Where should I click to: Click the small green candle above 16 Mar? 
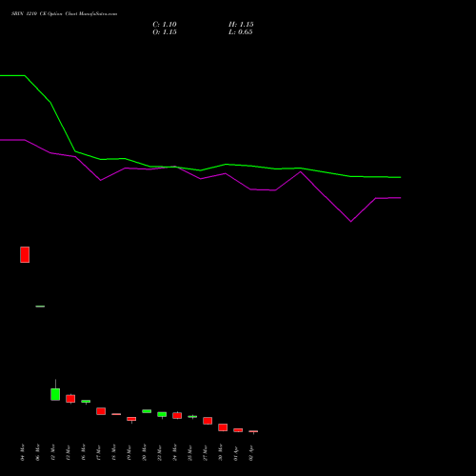[x=86, y=402]
